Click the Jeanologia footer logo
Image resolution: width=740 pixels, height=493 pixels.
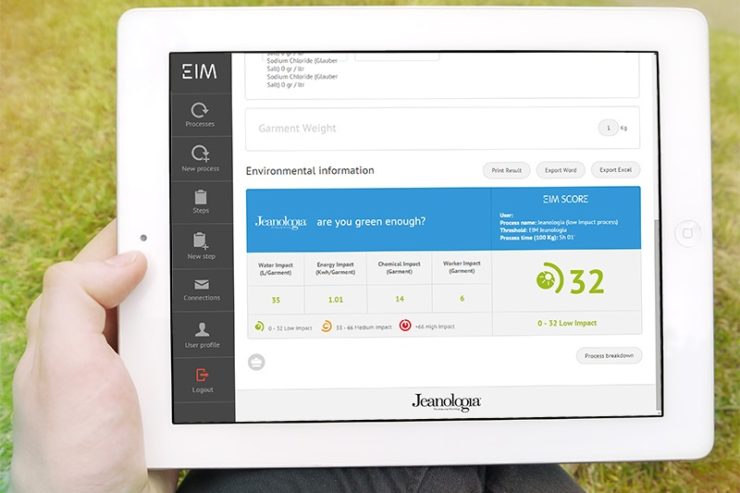pyautogui.click(x=446, y=402)
